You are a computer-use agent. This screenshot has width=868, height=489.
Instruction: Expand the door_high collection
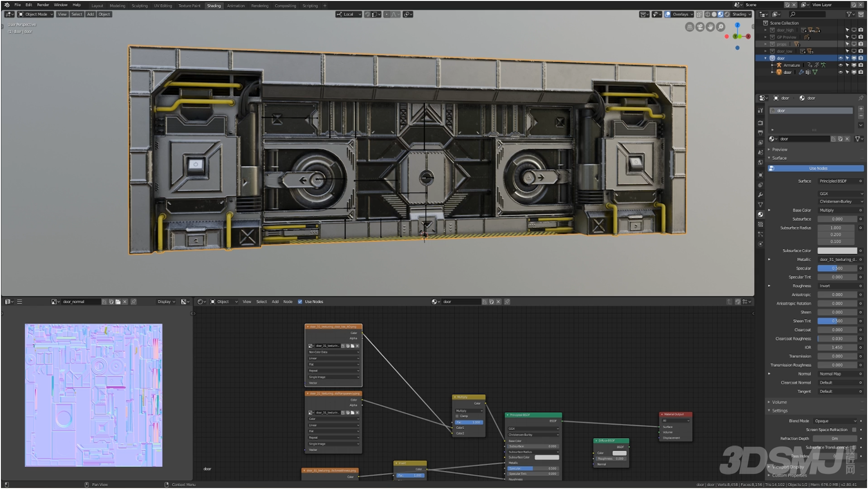[765, 30]
